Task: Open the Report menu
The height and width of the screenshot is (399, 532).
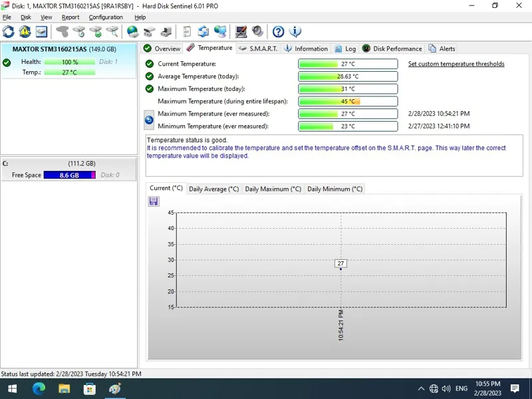Action: [x=70, y=17]
